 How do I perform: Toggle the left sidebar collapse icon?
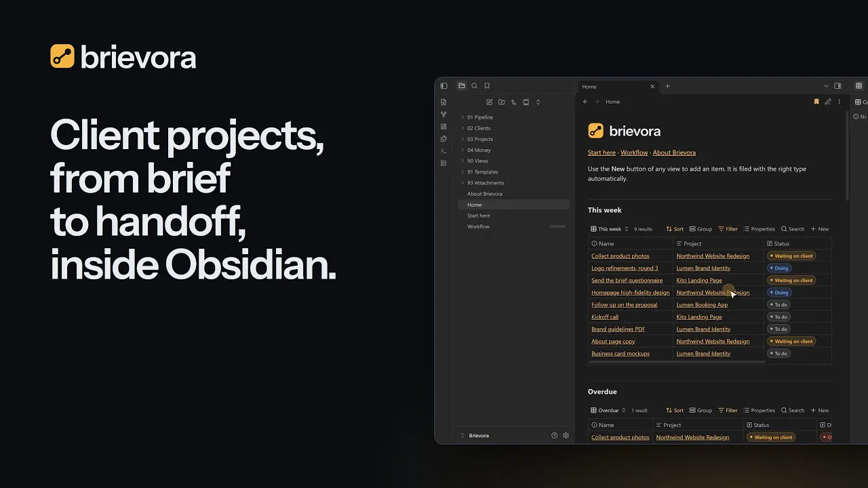click(x=444, y=86)
